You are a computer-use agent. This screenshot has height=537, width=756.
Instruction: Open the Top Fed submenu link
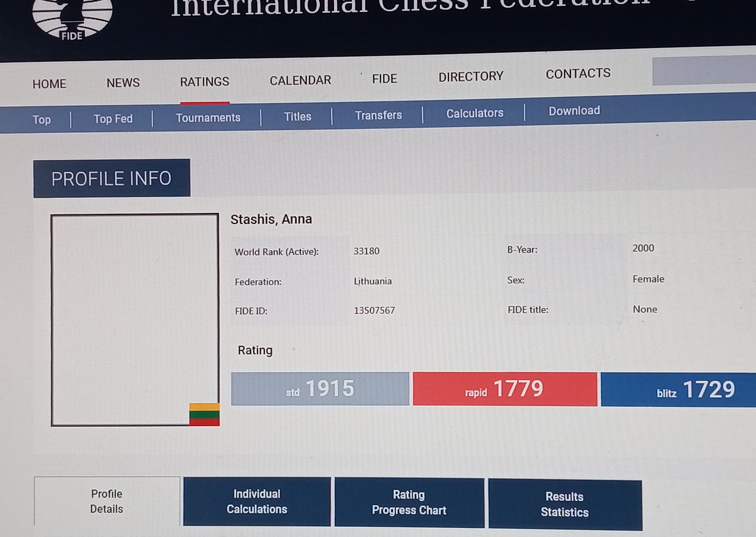(113, 119)
